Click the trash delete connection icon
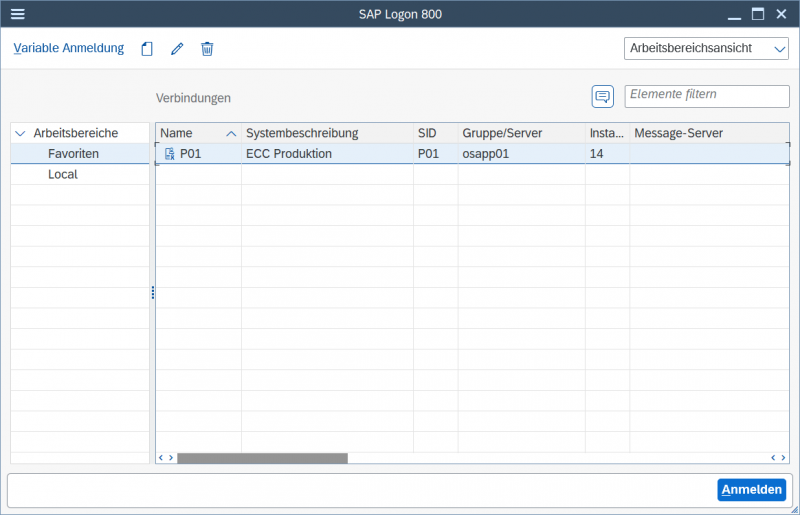 point(207,48)
